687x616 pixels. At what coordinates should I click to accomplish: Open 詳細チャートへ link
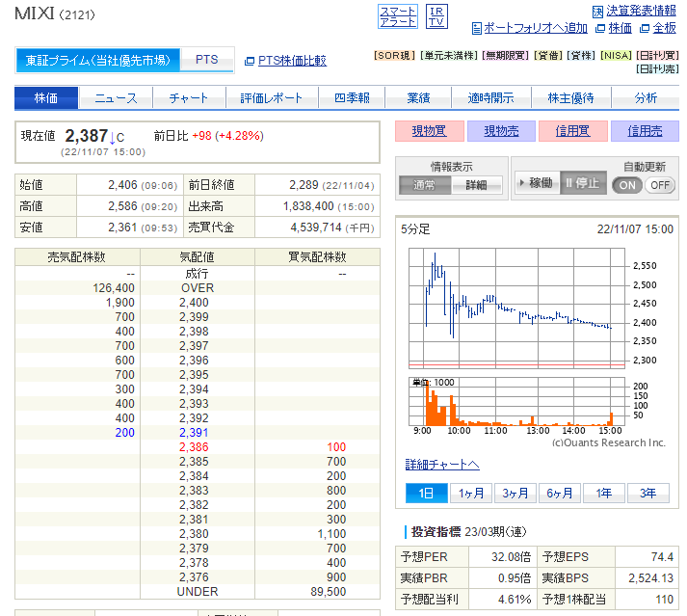point(442,465)
